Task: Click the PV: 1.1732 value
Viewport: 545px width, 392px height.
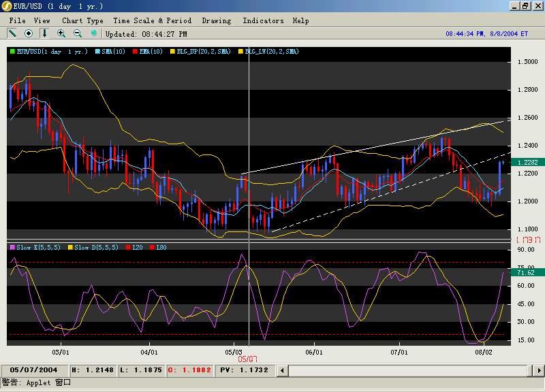Action: (x=245, y=370)
